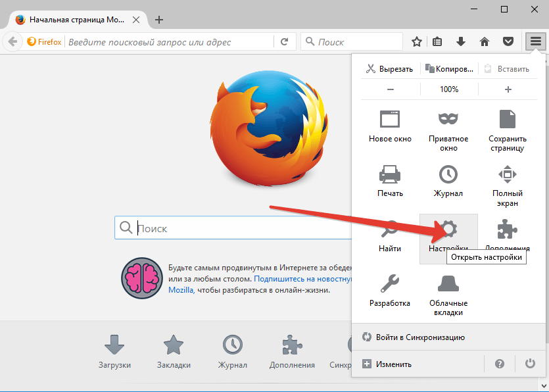Open Журнал shortcut on start page
Viewport: 549px width, 392px height.
tap(233, 352)
